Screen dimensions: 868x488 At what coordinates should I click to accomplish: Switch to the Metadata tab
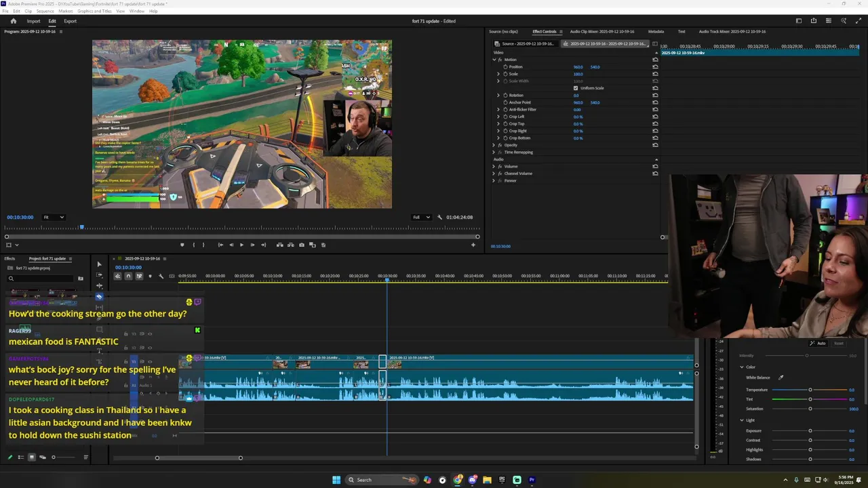point(656,31)
